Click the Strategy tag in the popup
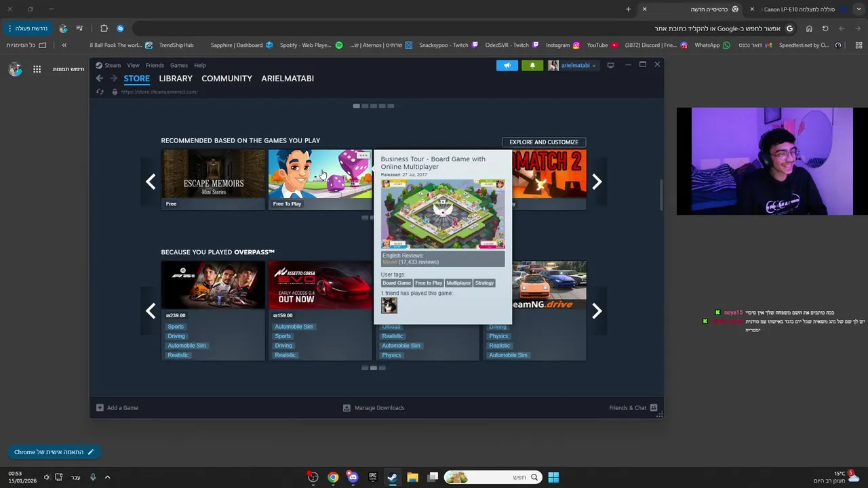868x488 pixels. (484, 283)
